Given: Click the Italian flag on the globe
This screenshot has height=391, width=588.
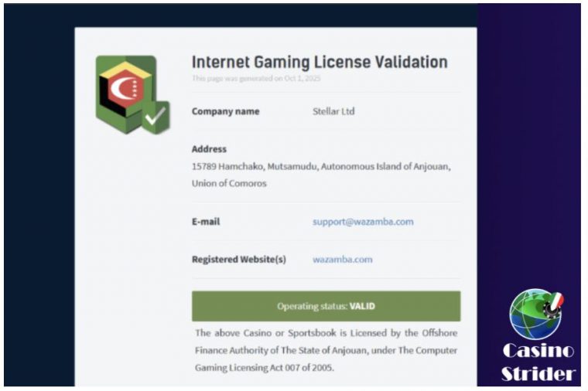Looking at the screenshot, I should click(x=556, y=300).
